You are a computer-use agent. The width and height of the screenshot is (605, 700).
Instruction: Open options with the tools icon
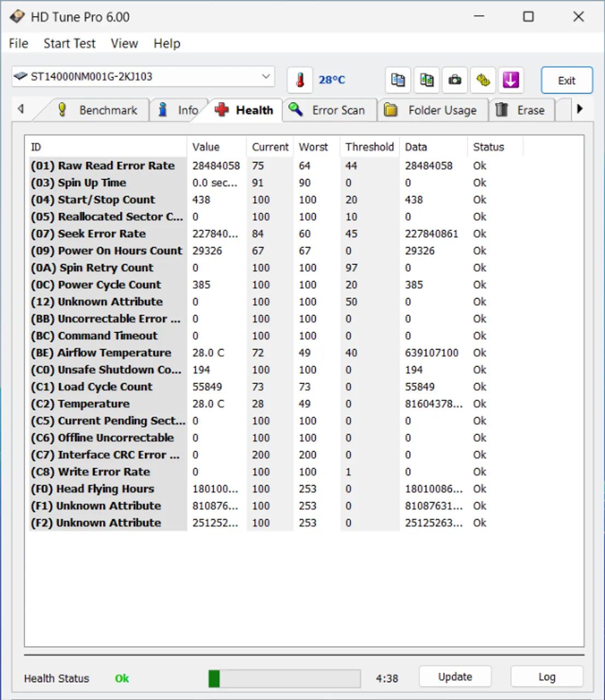click(x=483, y=80)
